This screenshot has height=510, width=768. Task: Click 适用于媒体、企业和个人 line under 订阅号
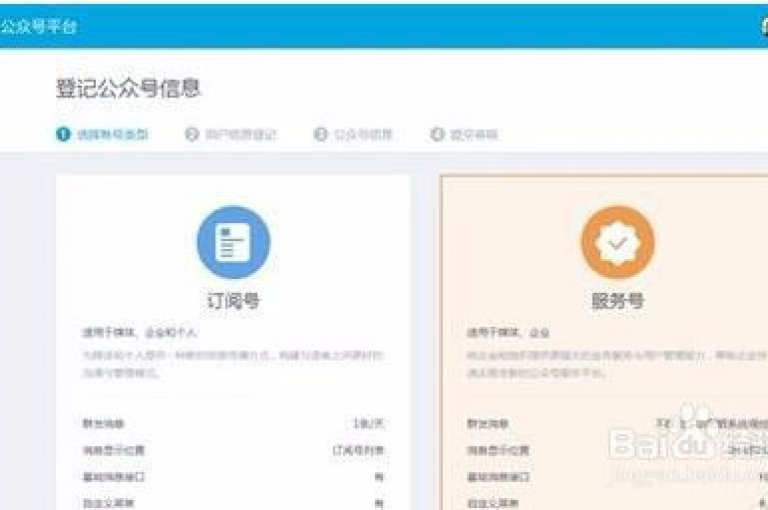pyautogui.click(x=140, y=333)
